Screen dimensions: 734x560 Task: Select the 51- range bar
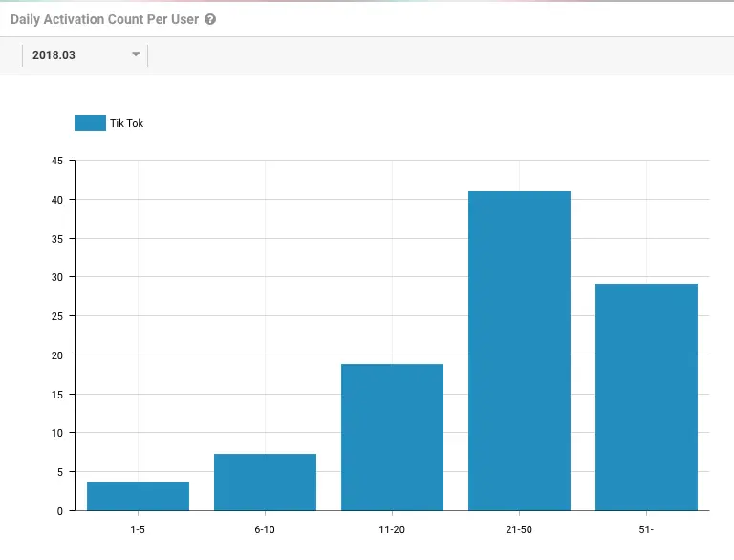pos(646,398)
